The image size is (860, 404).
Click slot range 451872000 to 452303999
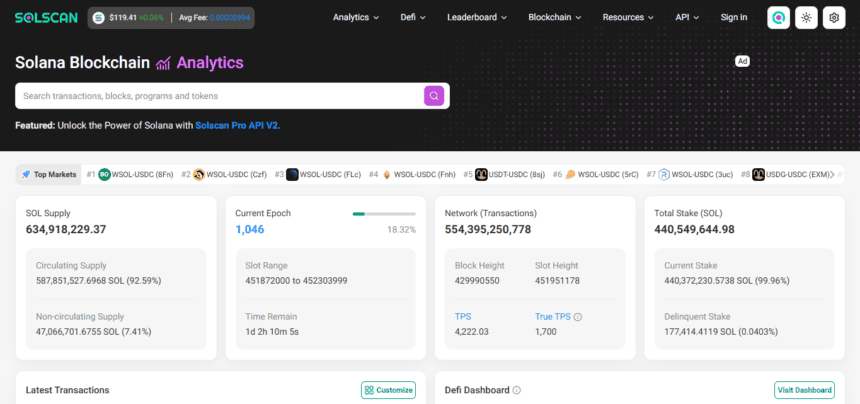click(296, 281)
